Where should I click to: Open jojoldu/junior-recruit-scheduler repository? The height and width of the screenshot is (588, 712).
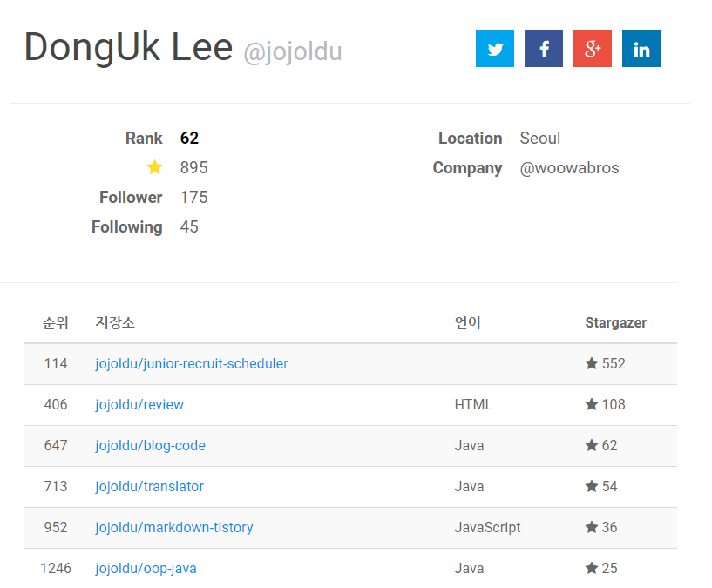click(191, 364)
